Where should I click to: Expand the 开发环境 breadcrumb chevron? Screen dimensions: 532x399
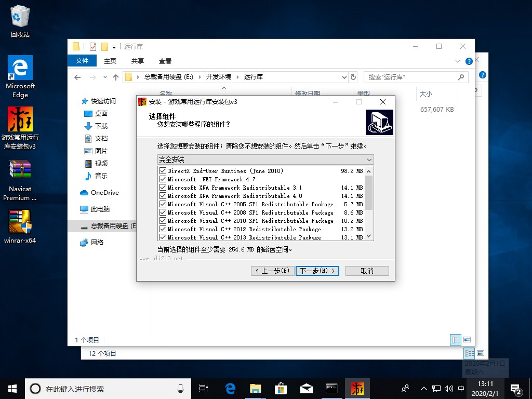point(237,77)
